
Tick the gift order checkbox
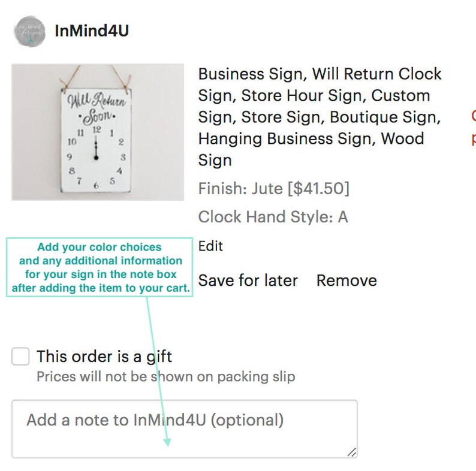(x=20, y=357)
